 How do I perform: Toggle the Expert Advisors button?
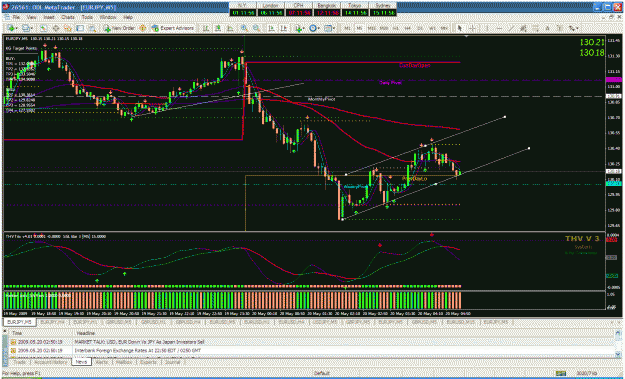[x=173, y=28]
